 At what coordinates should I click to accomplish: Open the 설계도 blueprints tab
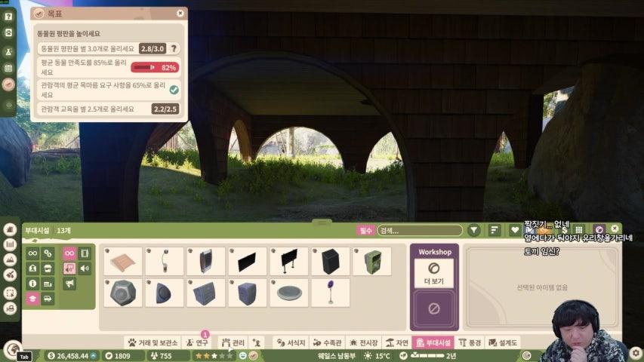click(x=503, y=342)
